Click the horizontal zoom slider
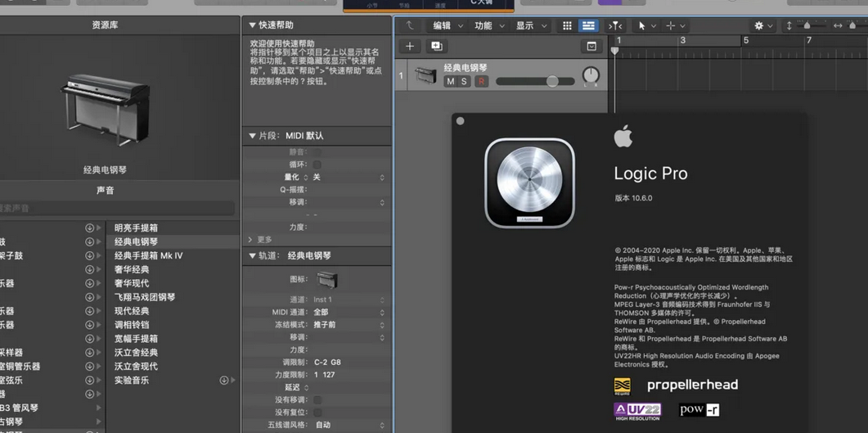Screen dimensions: 868x433 pos(857,25)
